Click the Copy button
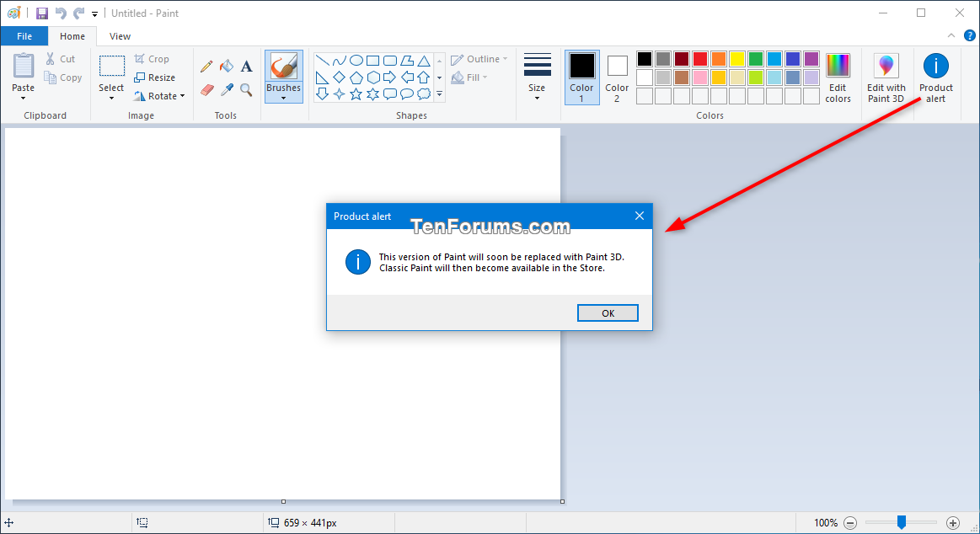Screen dimensions: 980x534 pos(62,77)
